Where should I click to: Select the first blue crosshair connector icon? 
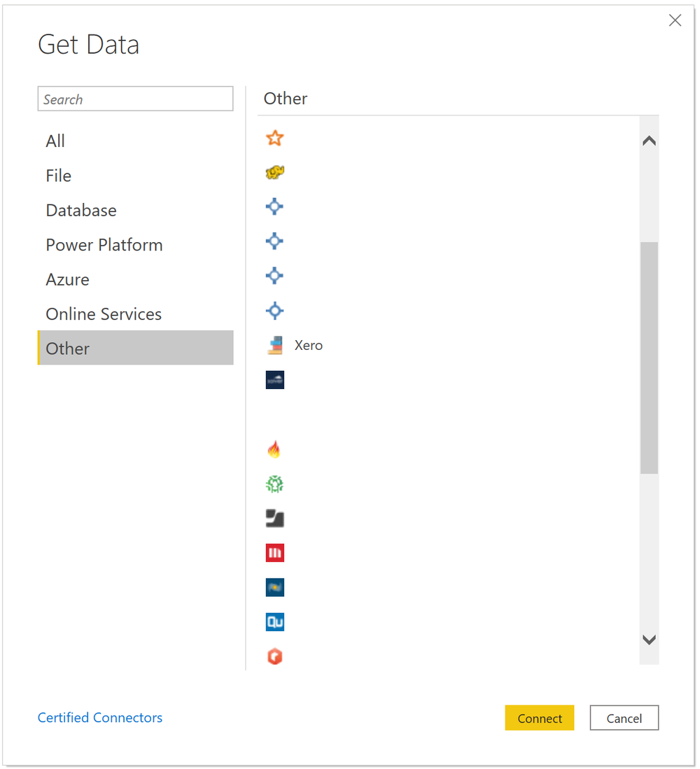tap(274, 206)
